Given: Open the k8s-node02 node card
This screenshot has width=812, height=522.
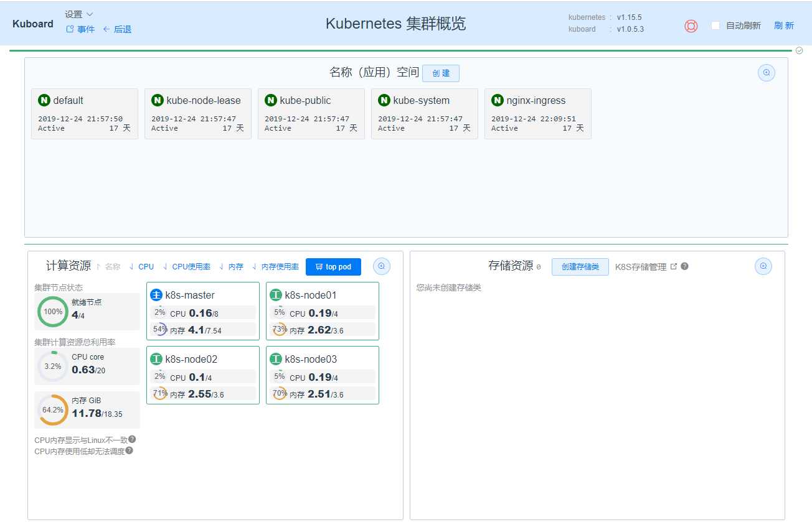Looking at the screenshot, I should coord(203,375).
